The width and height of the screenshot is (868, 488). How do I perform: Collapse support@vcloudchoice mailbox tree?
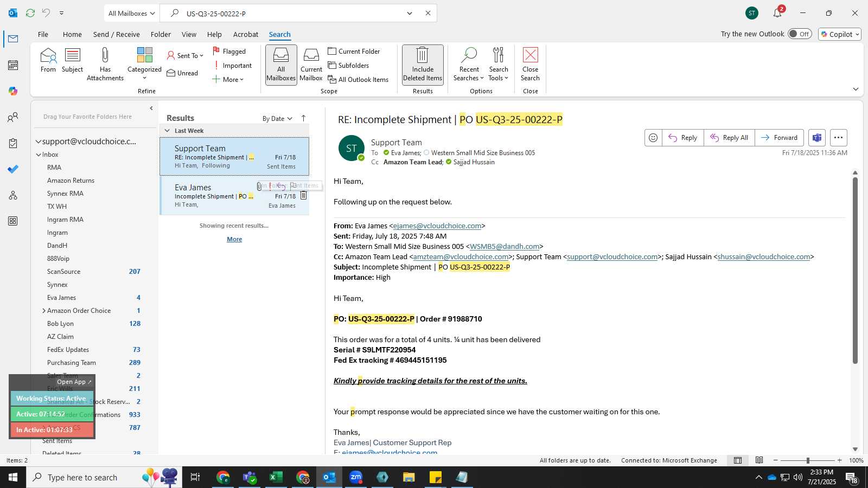coord(39,142)
